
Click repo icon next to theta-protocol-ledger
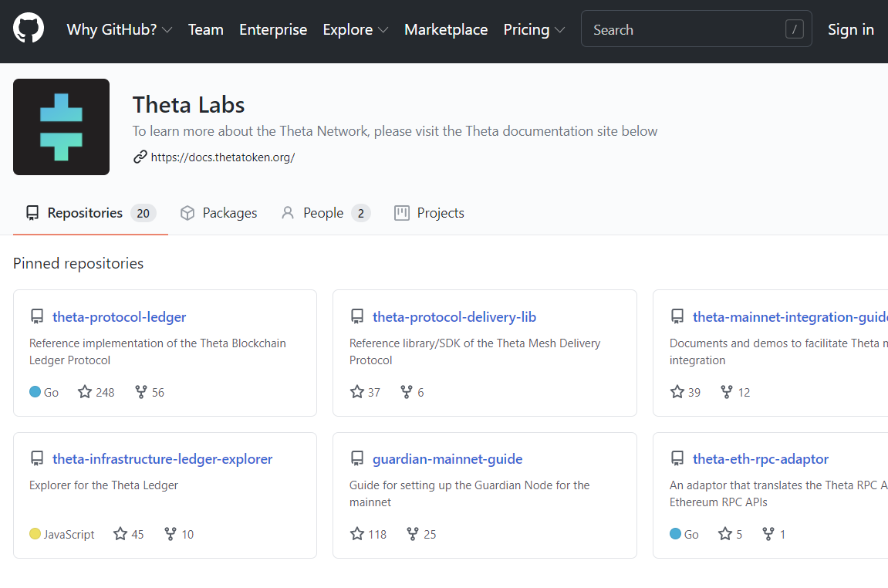click(x=37, y=316)
